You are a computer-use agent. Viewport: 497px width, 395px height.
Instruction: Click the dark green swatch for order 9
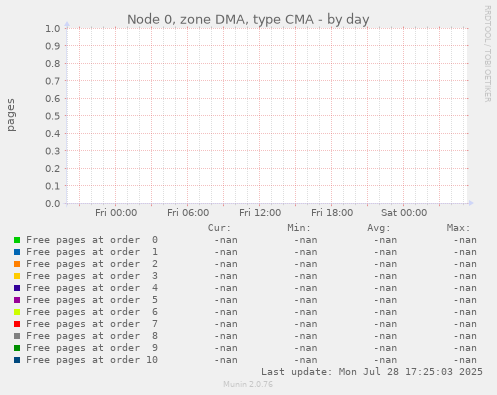click(17, 348)
